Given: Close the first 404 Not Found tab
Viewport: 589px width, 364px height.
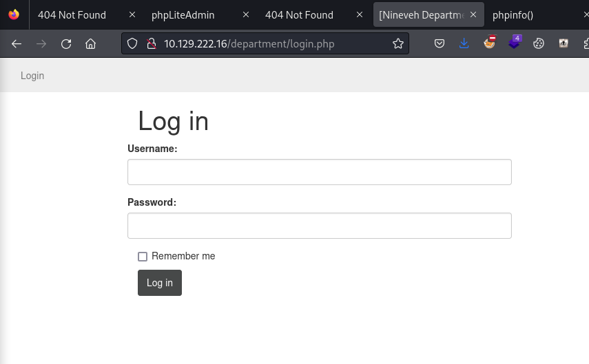Looking at the screenshot, I should click(x=132, y=14).
